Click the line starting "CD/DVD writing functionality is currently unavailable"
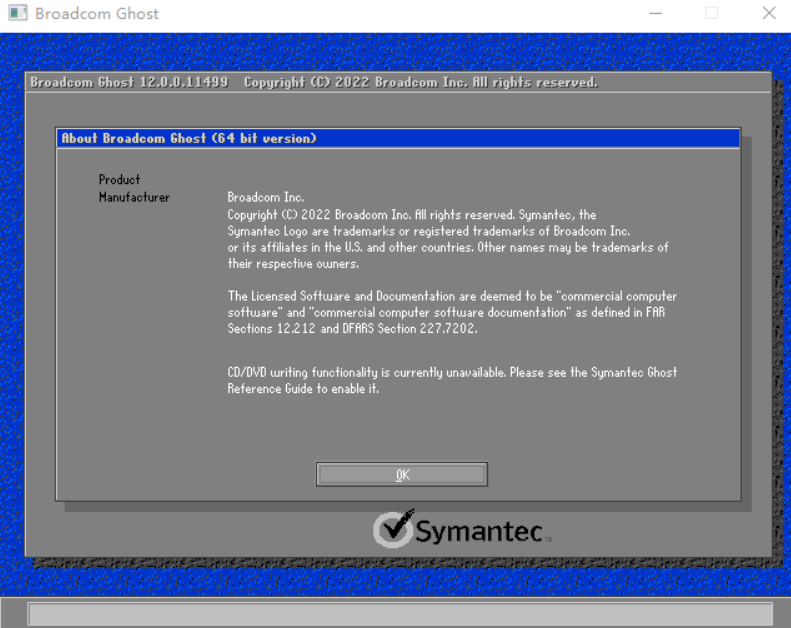This screenshot has width=791, height=628. click(452, 373)
